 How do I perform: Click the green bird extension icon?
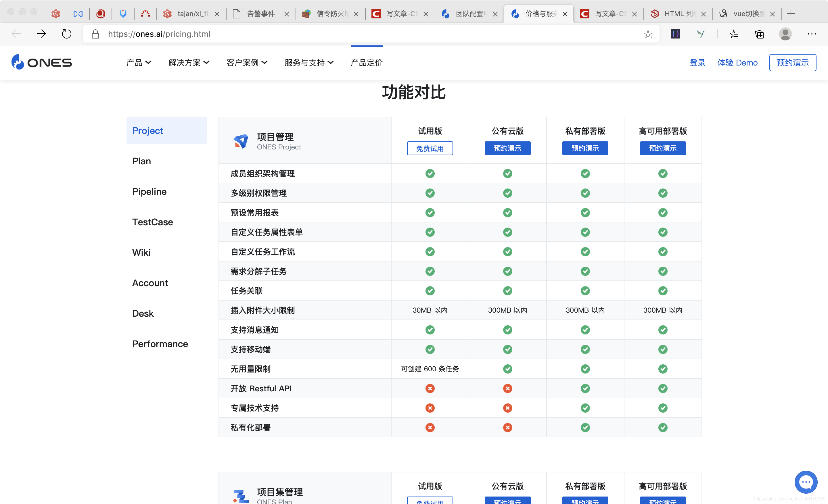click(701, 34)
